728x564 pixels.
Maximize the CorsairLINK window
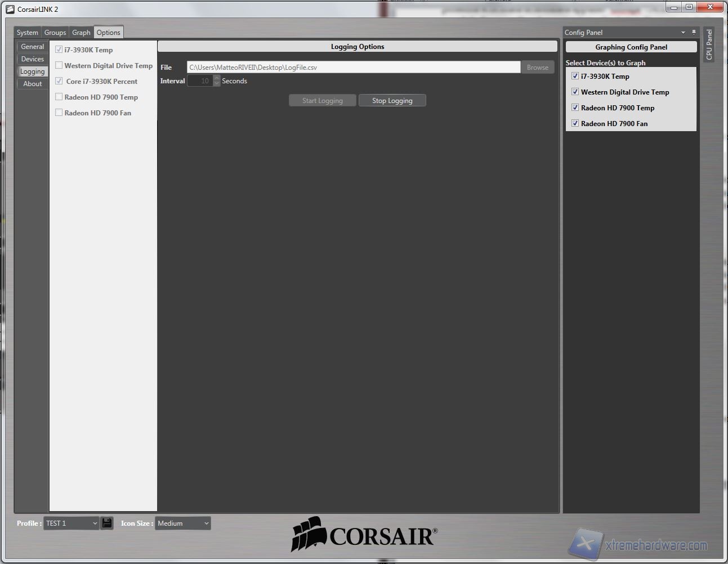point(689,7)
